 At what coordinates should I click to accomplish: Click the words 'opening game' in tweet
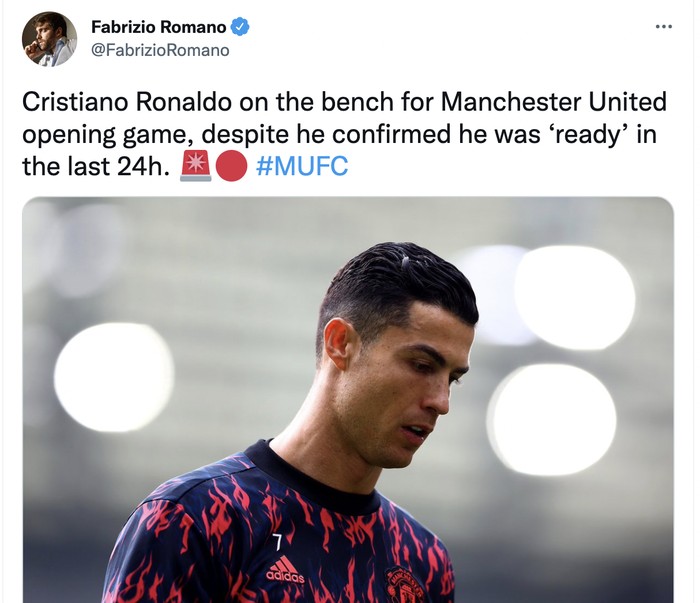(105, 134)
